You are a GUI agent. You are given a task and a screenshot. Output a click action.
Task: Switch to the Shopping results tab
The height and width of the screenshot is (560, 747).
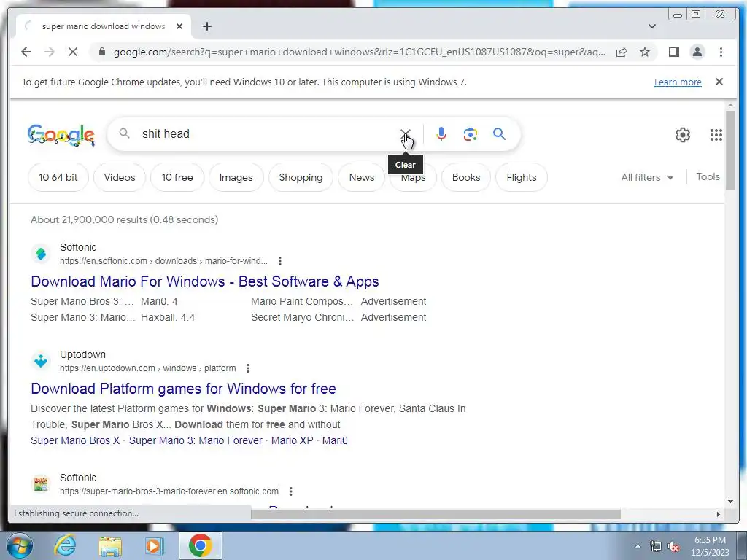click(x=301, y=177)
